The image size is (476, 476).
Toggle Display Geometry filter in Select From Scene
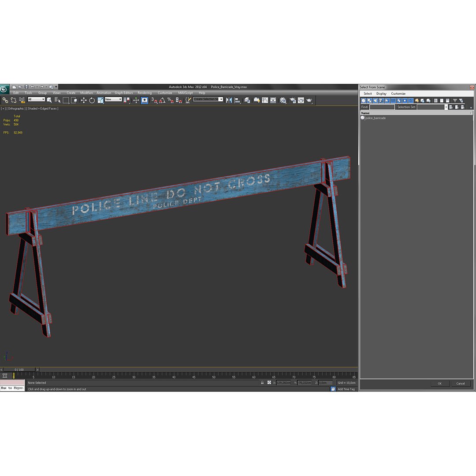363,100
